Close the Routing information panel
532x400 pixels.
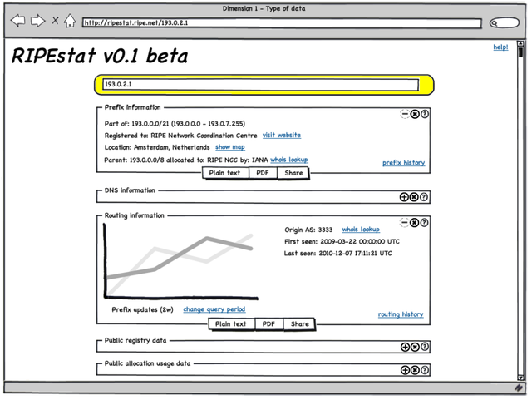click(414, 223)
